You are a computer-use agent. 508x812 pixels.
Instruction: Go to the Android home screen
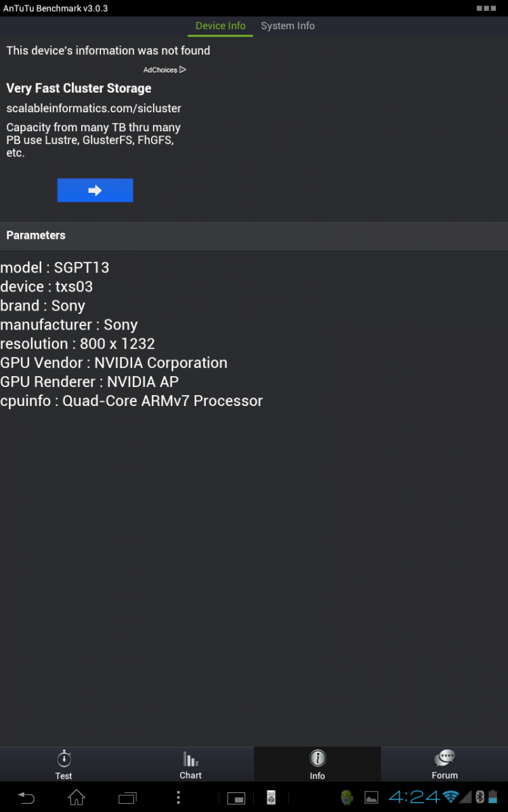77,797
